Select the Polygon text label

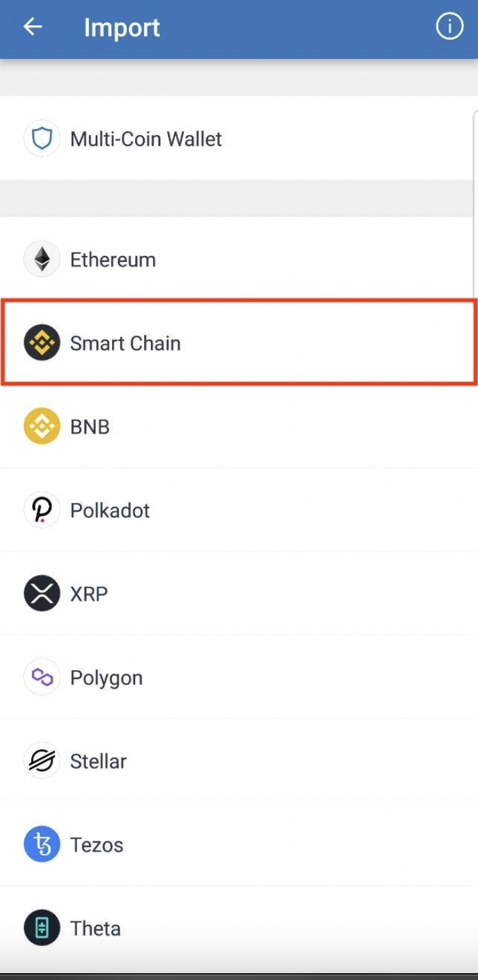point(107,678)
